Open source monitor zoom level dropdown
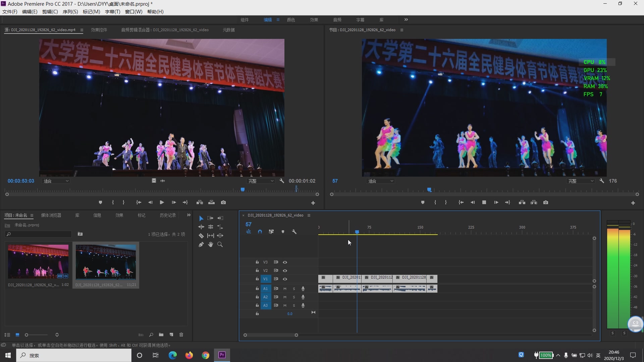The image size is (644, 362). [56, 181]
